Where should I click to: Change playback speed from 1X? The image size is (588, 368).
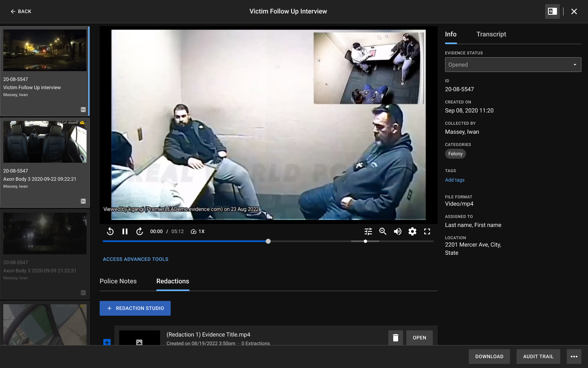coord(198,231)
